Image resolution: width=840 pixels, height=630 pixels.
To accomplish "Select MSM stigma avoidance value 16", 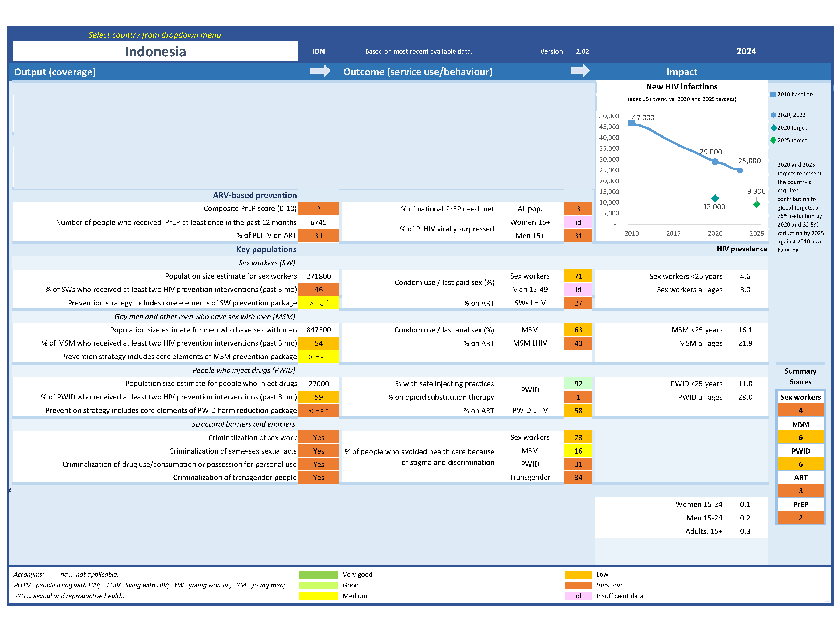I will pyautogui.click(x=578, y=451).
